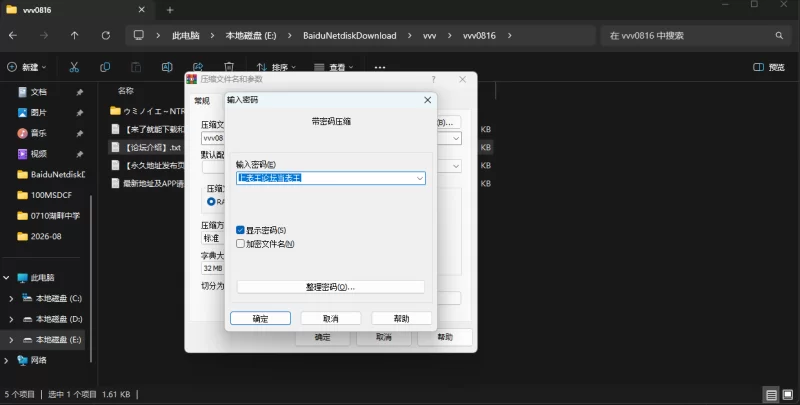
Task: Check the 加密文件名 checkbox
Action: tap(240, 244)
